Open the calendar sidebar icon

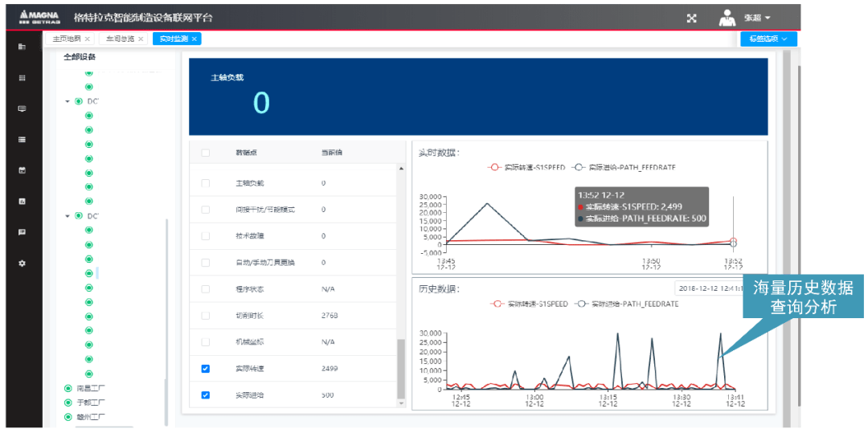pos(23,170)
